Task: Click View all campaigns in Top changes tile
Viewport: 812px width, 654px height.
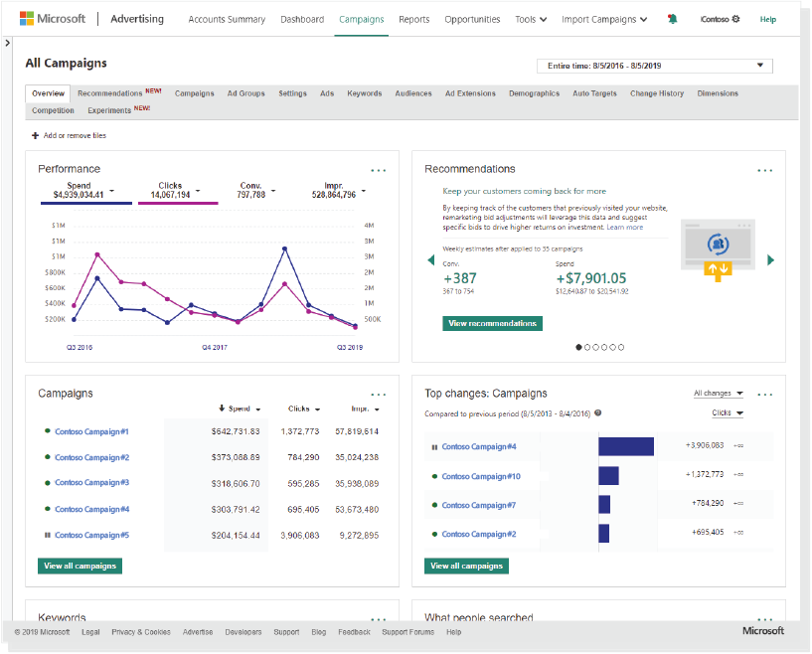Action: coord(466,566)
